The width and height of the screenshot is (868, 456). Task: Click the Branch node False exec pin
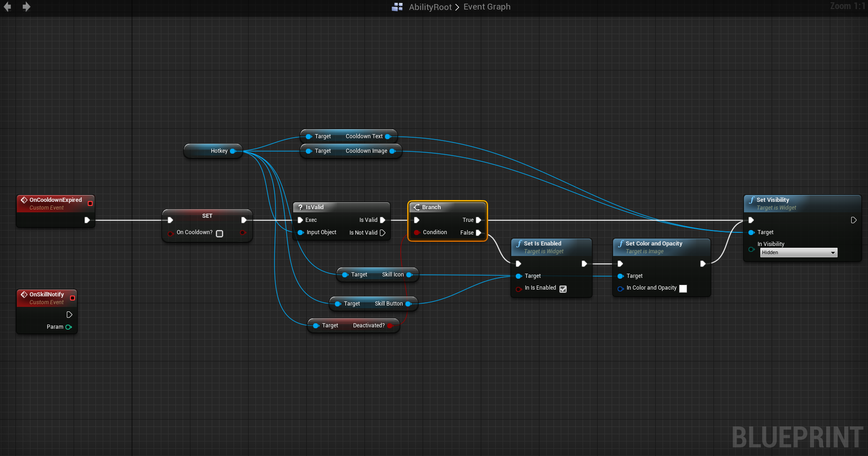coord(478,233)
